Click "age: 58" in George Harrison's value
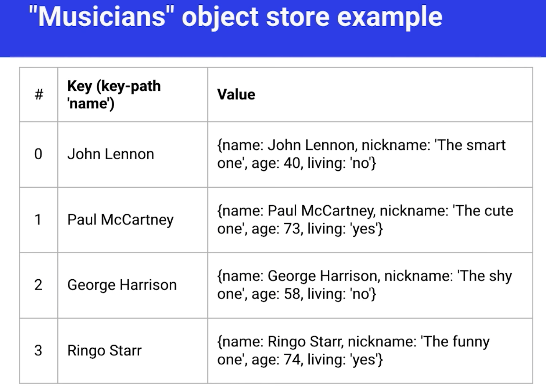This screenshot has height=392, width=546. tap(276, 294)
